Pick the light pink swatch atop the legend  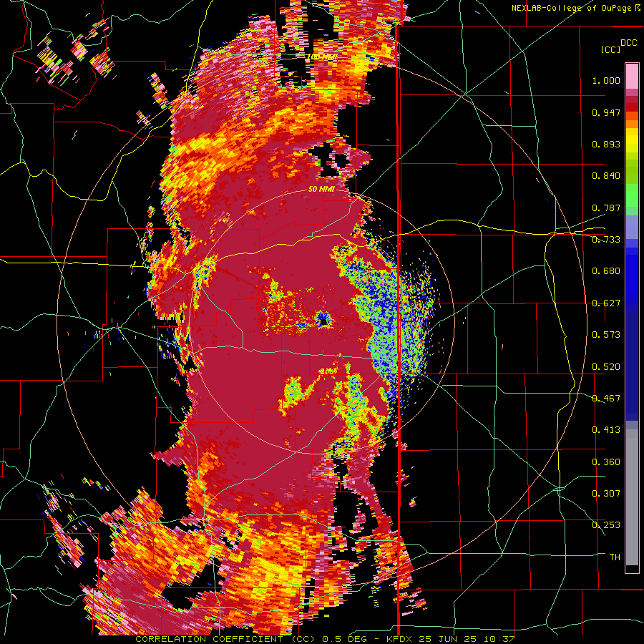[632, 76]
